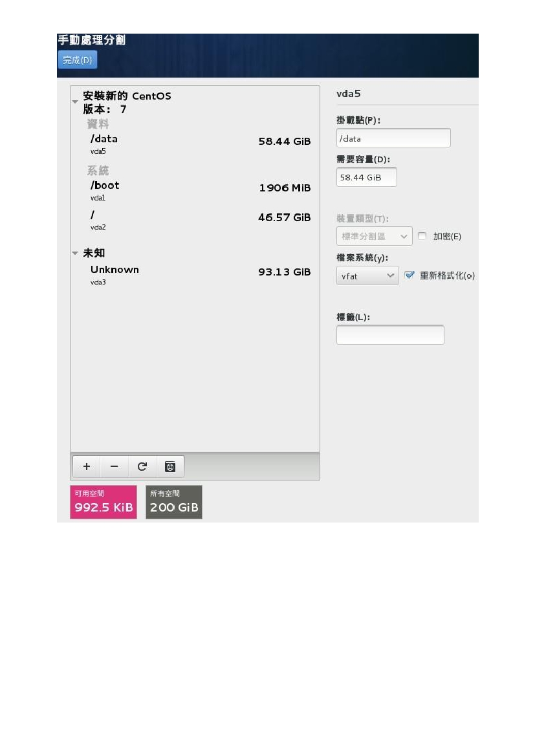Select the /boot vda1 partition entry
The image size is (535, 756).
(195, 190)
